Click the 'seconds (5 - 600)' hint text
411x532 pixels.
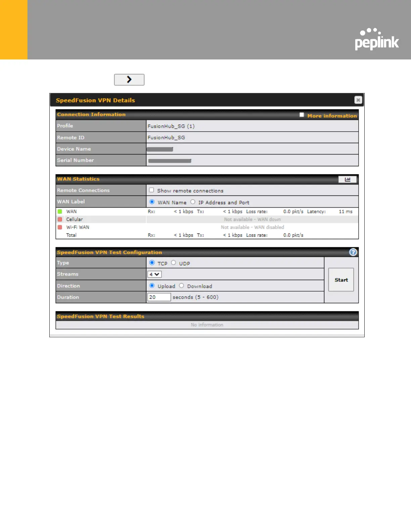pos(195,297)
